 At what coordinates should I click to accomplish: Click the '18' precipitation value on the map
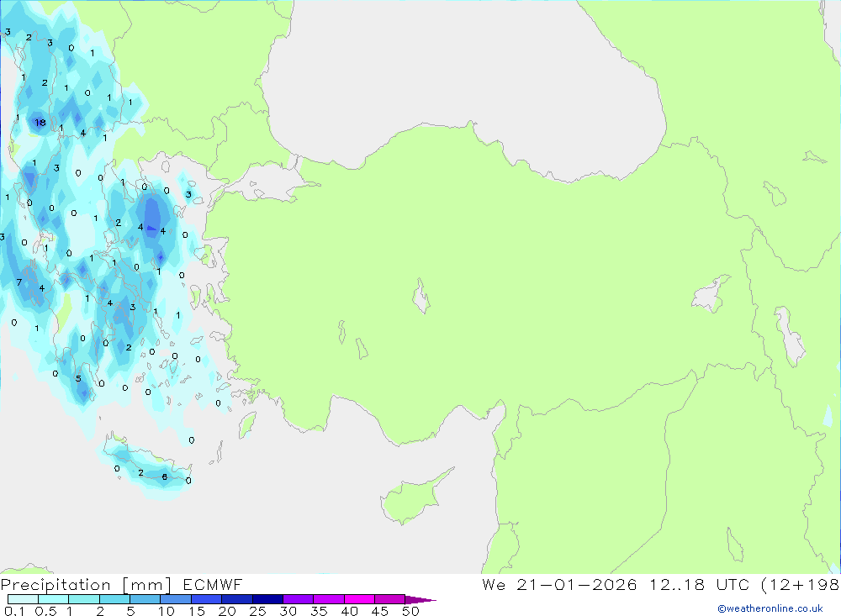pyautogui.click(x=40, y=123)
